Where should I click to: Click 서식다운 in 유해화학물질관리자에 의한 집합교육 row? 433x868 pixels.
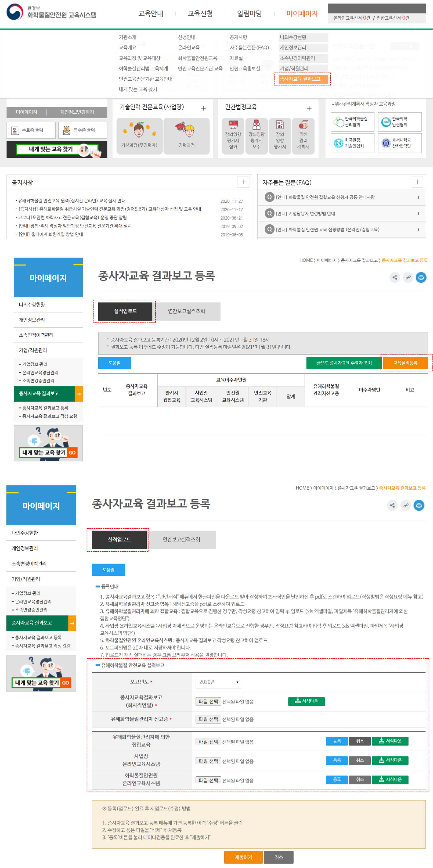click(390, 741)
